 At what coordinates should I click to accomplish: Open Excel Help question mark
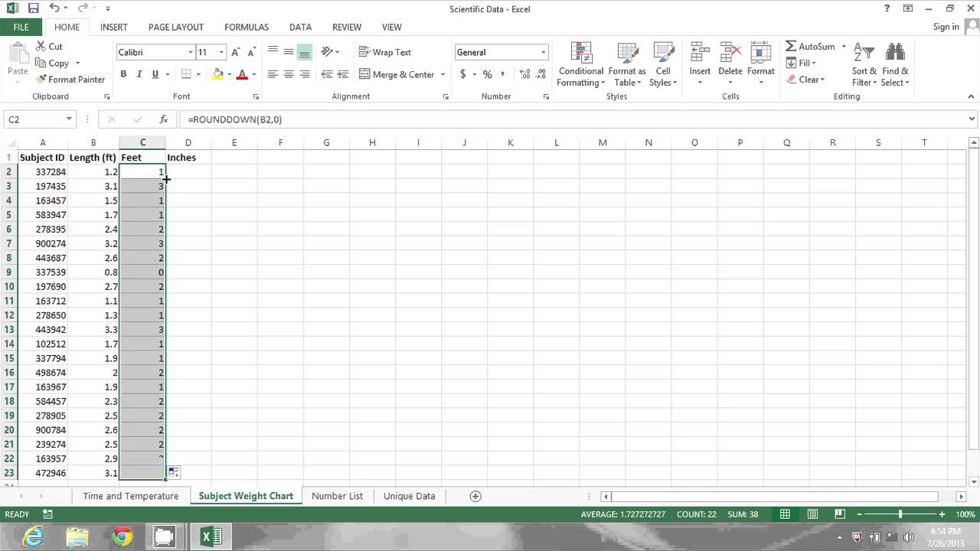pos(887,8)
